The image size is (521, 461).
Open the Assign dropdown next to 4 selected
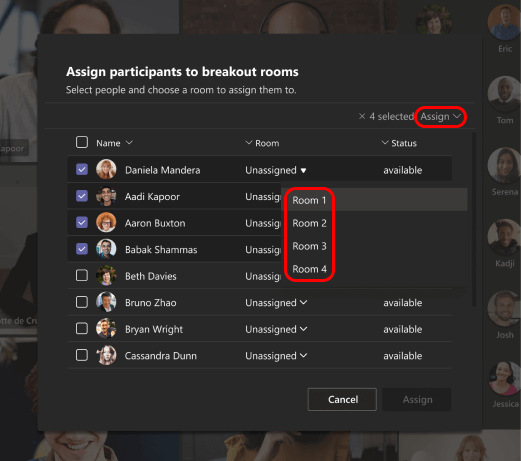point(440,117)
